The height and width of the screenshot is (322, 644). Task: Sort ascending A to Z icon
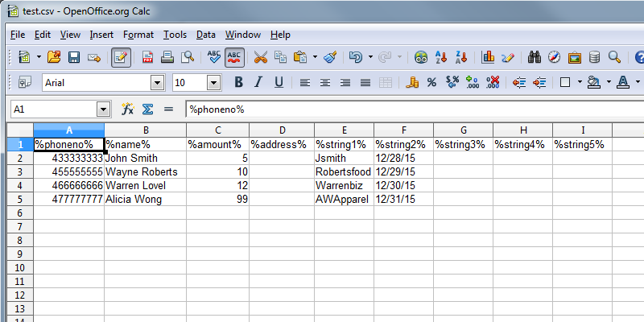441,57
